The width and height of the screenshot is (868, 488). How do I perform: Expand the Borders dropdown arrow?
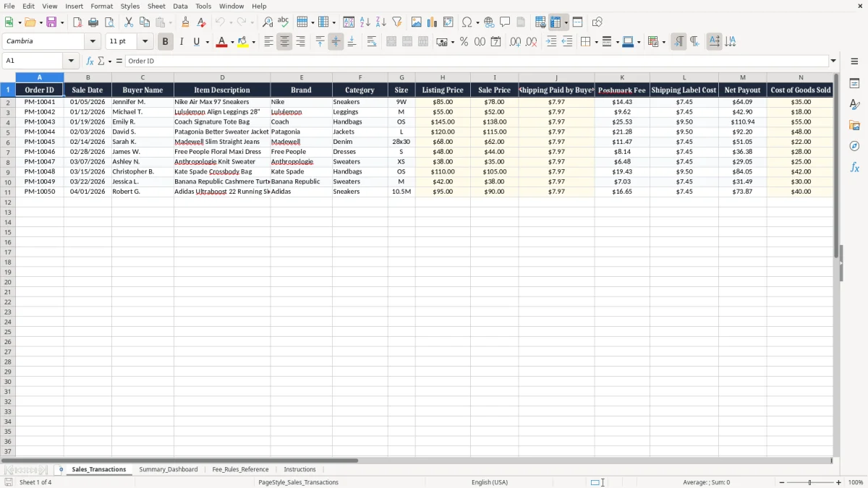[x=595, y=42]
